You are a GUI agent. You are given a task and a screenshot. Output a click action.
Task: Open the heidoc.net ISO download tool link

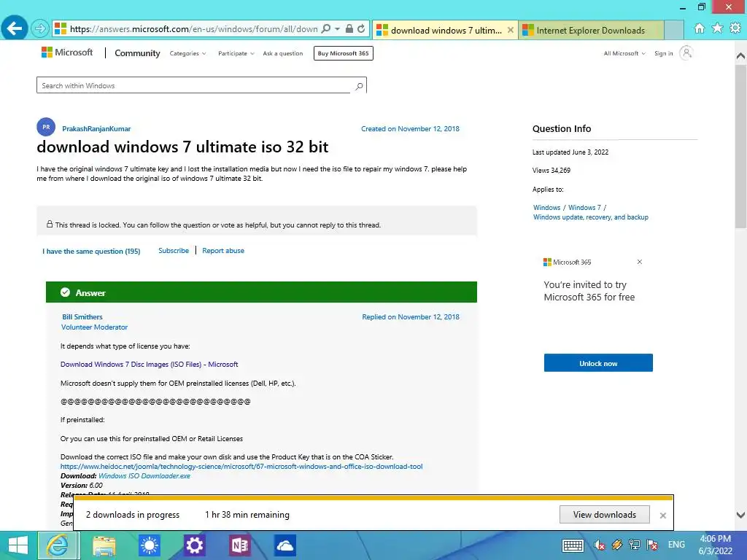tap(241, 466)
